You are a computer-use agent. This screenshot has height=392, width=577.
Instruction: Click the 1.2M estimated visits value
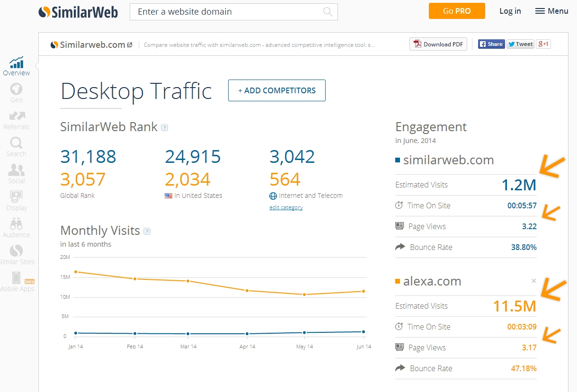[519, 185]
